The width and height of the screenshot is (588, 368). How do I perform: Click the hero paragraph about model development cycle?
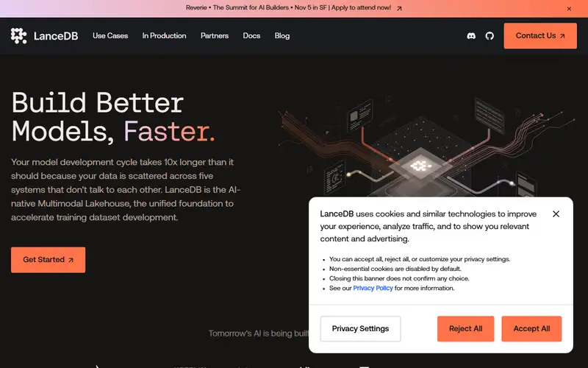pos(126,190)
